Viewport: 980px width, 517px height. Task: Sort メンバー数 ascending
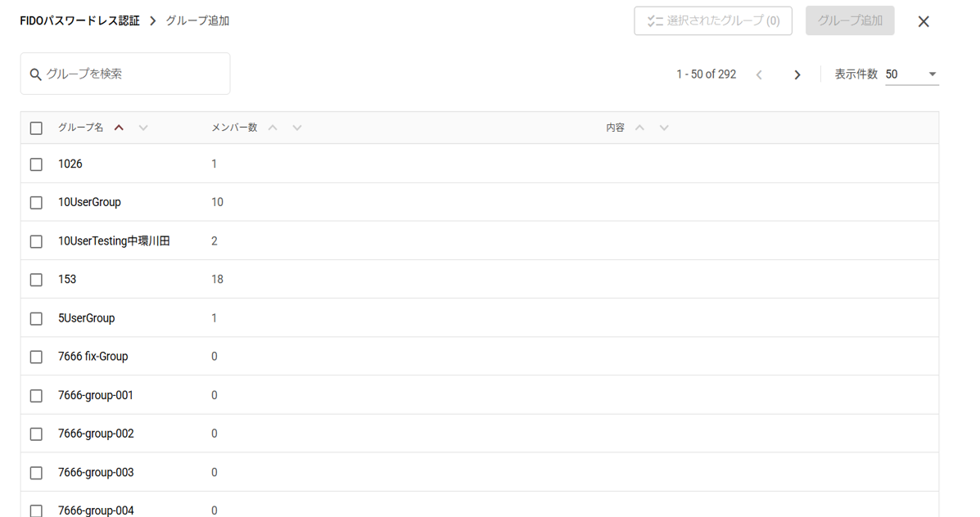click(x=273, y=128)
